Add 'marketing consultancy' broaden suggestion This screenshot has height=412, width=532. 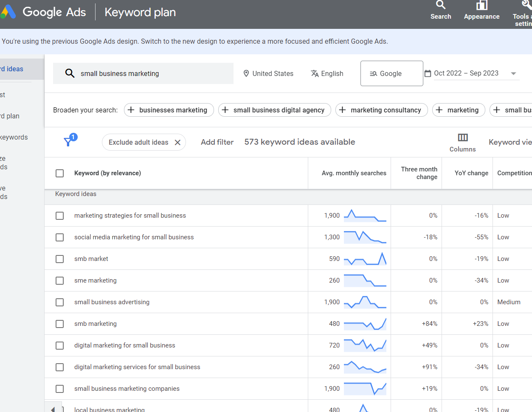(382, 110)
